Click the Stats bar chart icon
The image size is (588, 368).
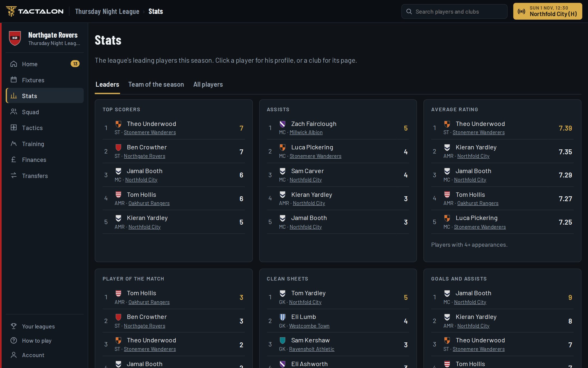tap(14, 96)
